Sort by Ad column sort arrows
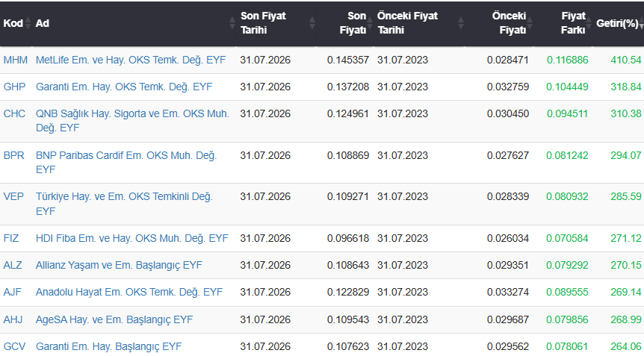Image resolution: width=644 pixels, height=356 pixels. click(x=232, y=23)
